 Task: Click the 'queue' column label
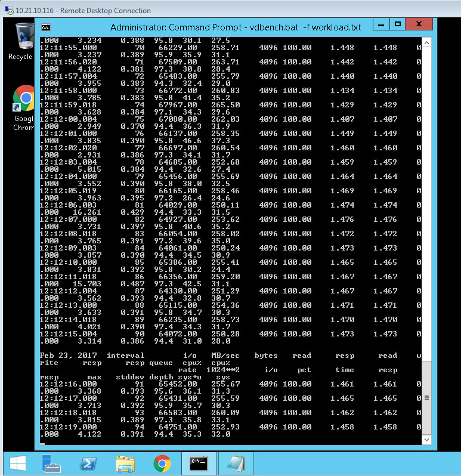tap(161, 363)
